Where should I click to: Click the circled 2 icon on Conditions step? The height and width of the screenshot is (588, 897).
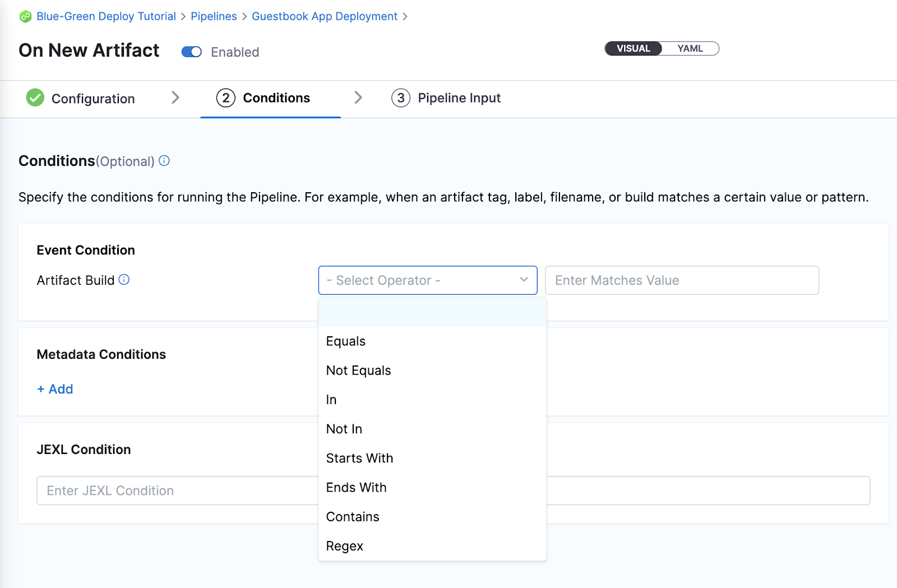click(x=225, y=98)
